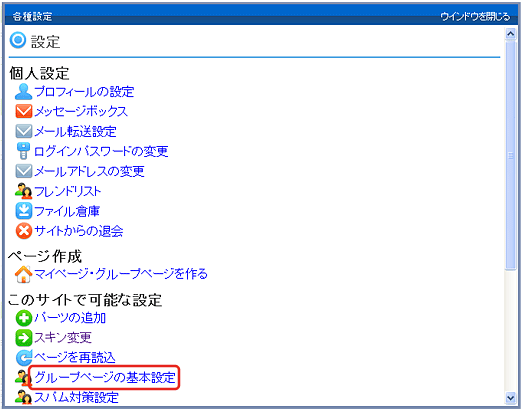This screenshot has height=411, width=523.
Task: Click the blue reload page icon
Action: click(24, 358)
